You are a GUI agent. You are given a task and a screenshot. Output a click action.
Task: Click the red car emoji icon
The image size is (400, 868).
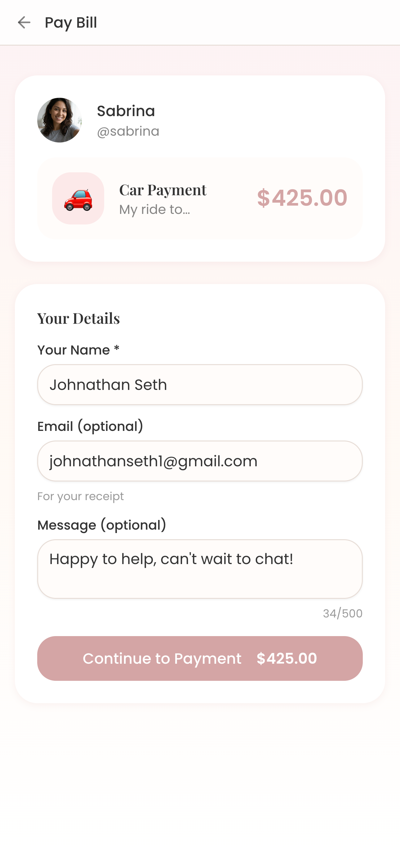pos(78,198)
